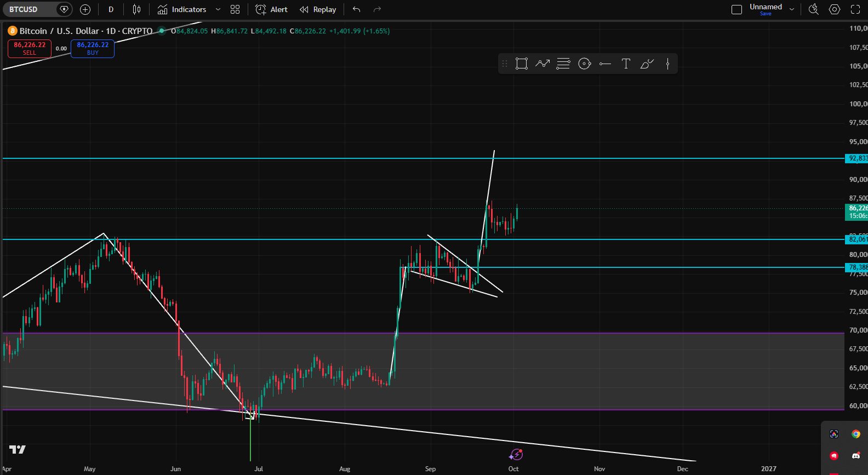Click the TradingView logo on chart

(18, 450)
